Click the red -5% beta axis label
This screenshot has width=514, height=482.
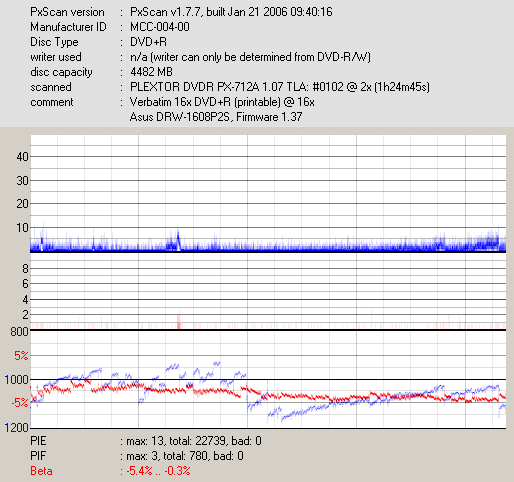coord(20,403)
